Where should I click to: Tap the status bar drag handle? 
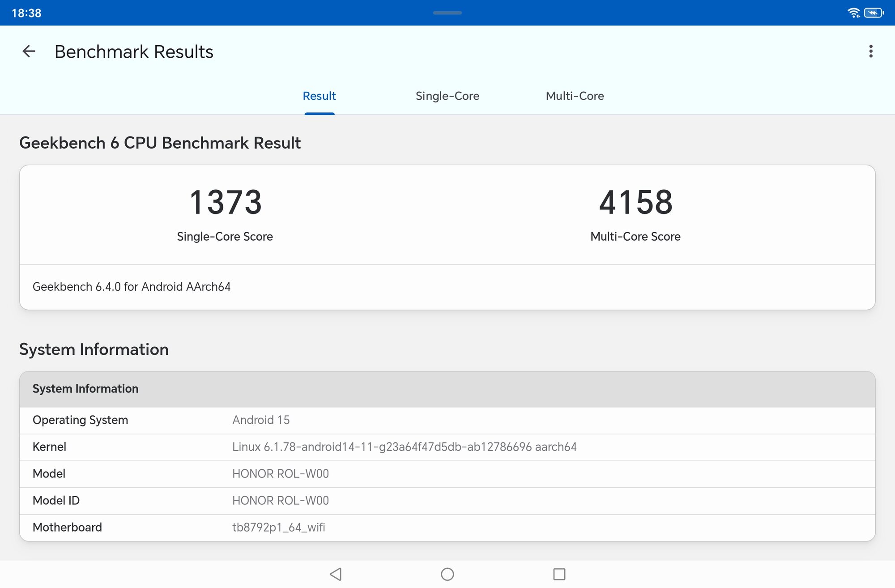(447, 13)
